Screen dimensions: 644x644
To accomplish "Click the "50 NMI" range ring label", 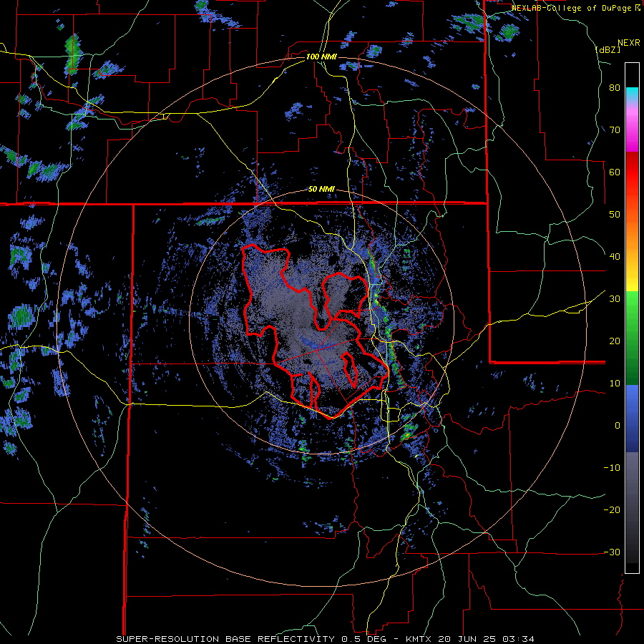I will [321, 190].
